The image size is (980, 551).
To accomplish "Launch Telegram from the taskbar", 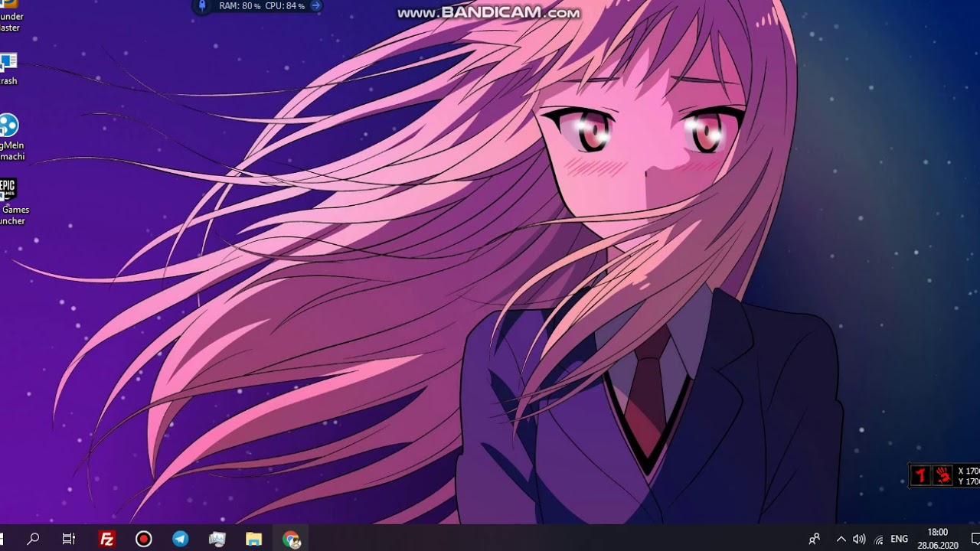I will [x=180, y=539].
